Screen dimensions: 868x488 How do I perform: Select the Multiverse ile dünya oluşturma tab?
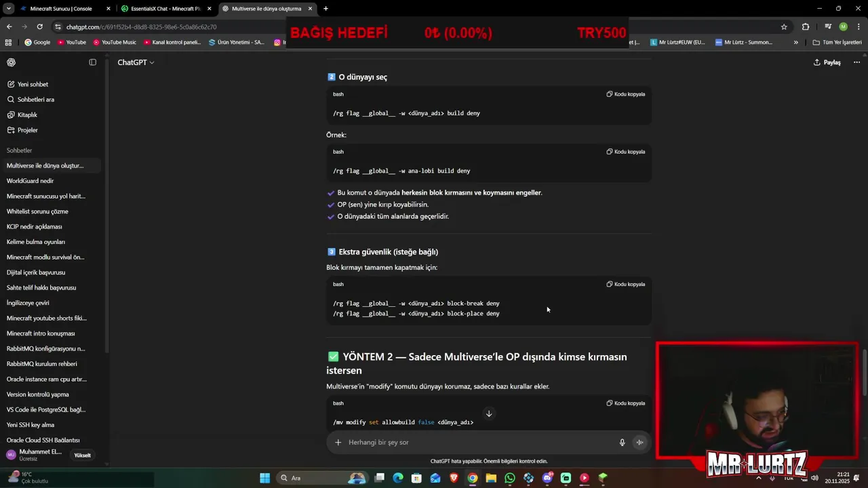pos(267,9)
